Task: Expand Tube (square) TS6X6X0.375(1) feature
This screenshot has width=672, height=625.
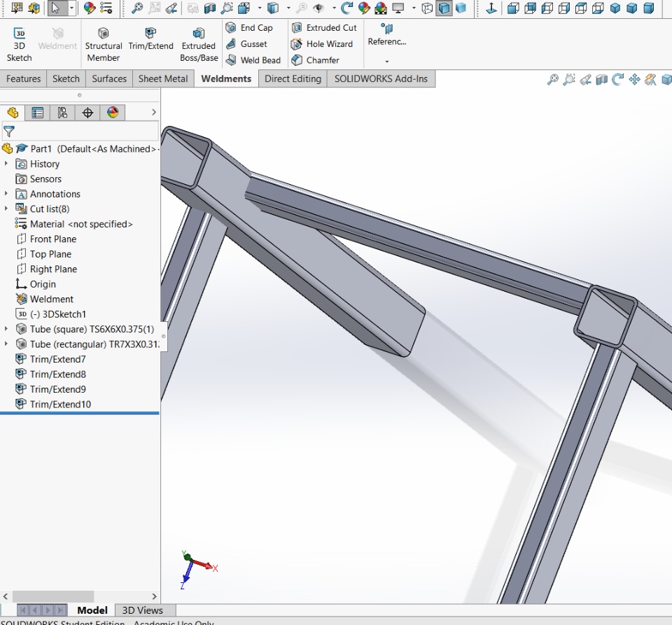Action: [6, 329]
